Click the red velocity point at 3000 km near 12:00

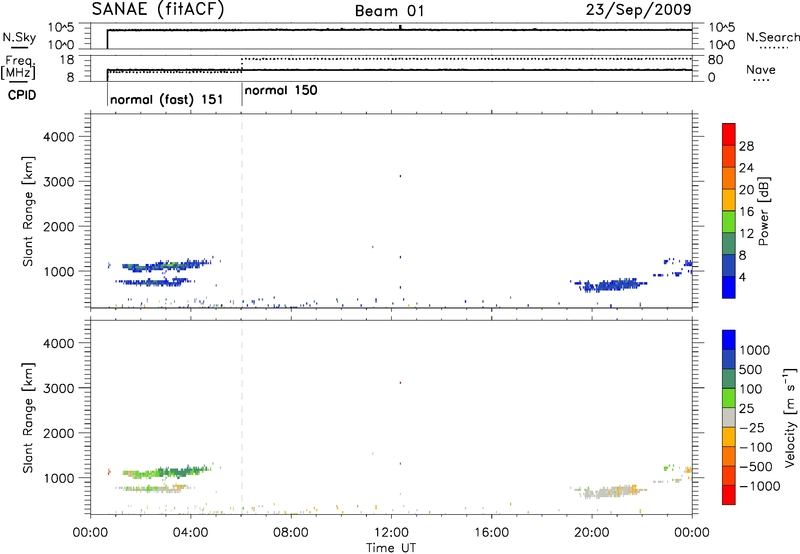401,383
